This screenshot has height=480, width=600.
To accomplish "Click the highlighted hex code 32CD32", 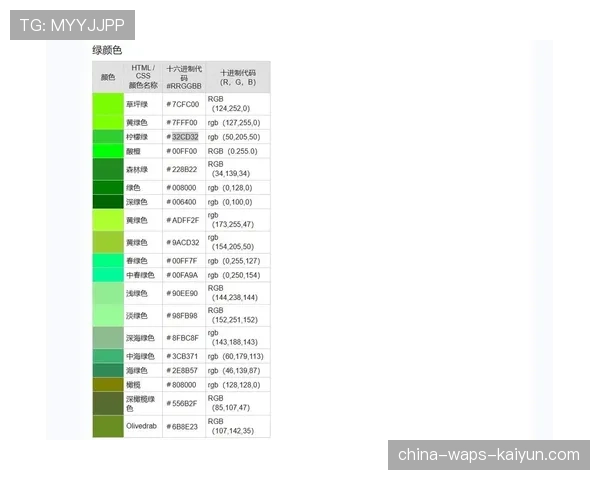I will pyautogui.click(x=185, y=137).
